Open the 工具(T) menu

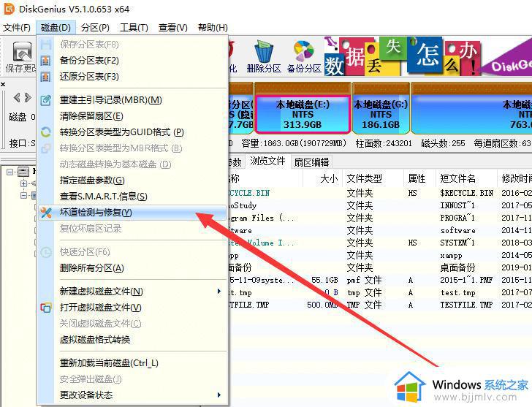tap(134, 28)
